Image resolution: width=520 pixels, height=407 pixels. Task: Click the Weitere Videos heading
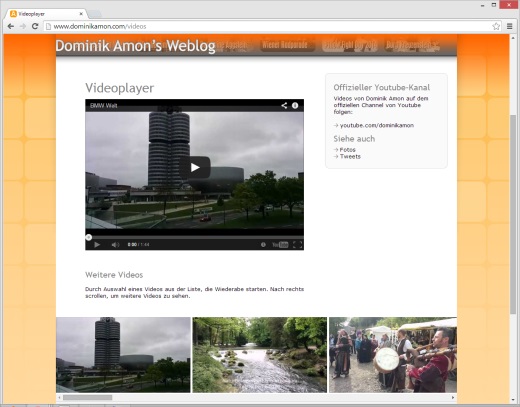pyautogui.click(x=114, y=275)
